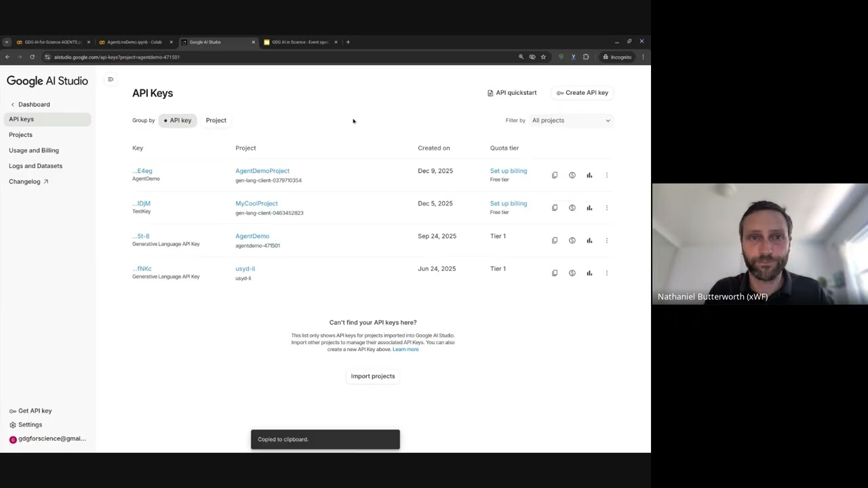Screen dimensions: 868x488
Task: Close the Google AI Studio browser tab
Action: (254, 42)
